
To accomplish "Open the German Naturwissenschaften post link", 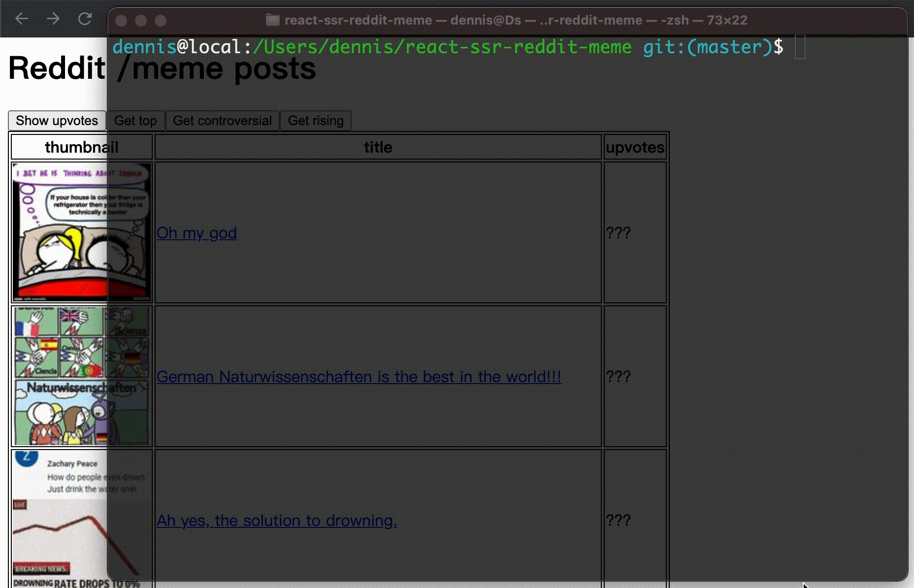I will (359, 377).
